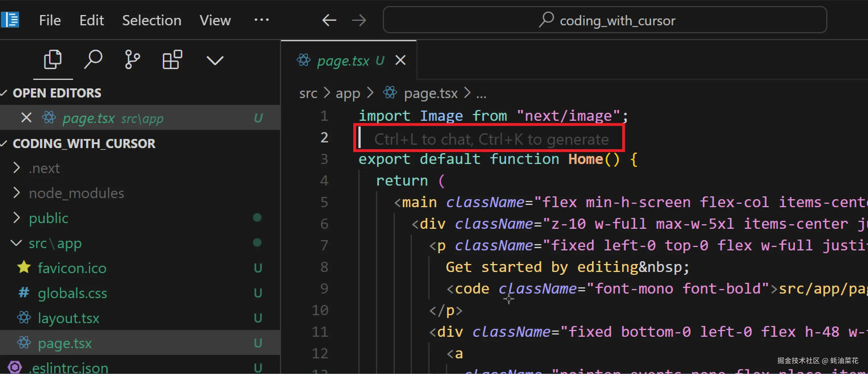
Task: Select the page.tsx editor tab
Action: (x=343, y=60)
